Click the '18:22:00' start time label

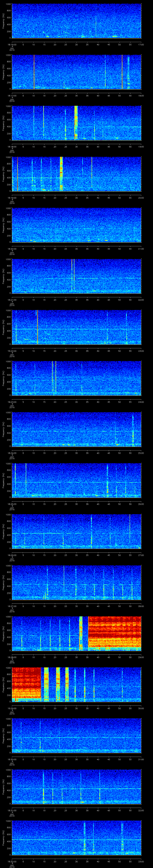(x=12, y=351)
